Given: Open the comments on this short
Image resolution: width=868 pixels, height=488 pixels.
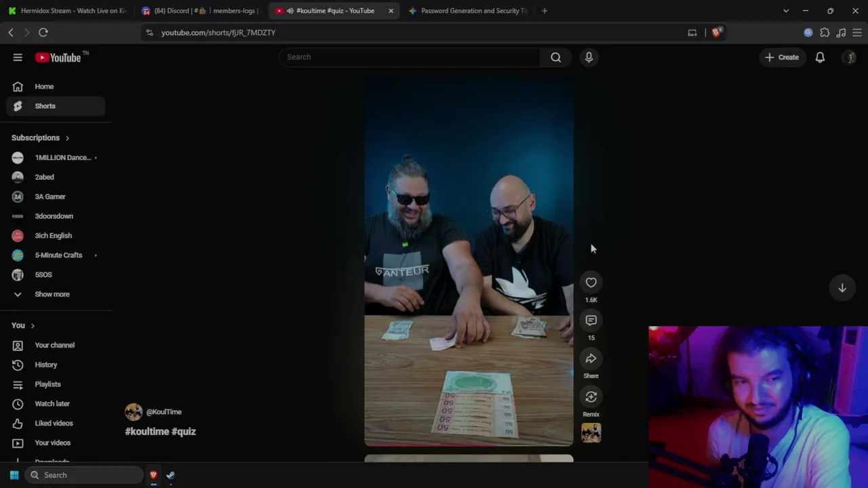Looking at the screenshot, I should (x=591, y=321).
